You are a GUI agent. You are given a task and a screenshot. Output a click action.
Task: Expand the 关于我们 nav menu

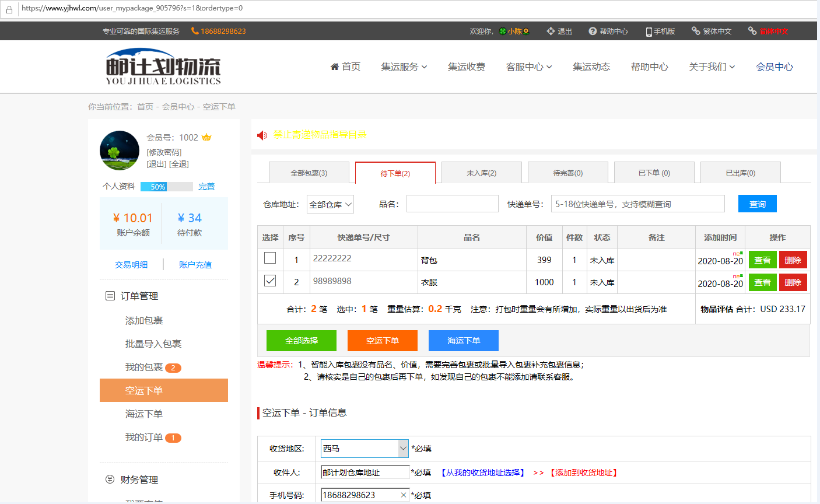[712, 67]
